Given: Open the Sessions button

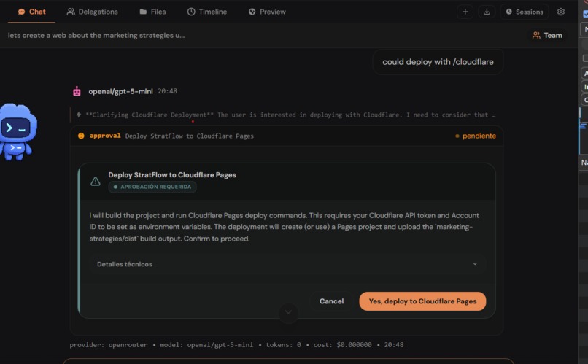Looking at the screenshot, I should coord(525,12).
